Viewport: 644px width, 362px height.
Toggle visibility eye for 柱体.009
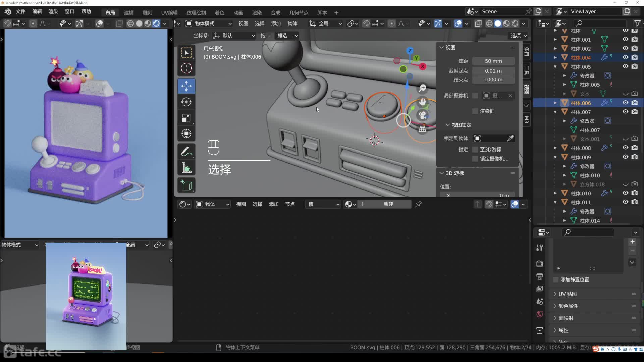point(625,157)
